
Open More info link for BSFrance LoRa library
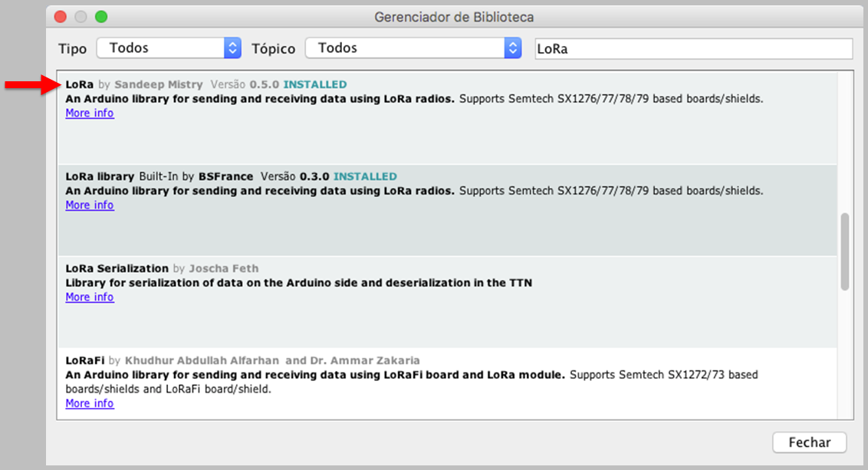(90, 205)
